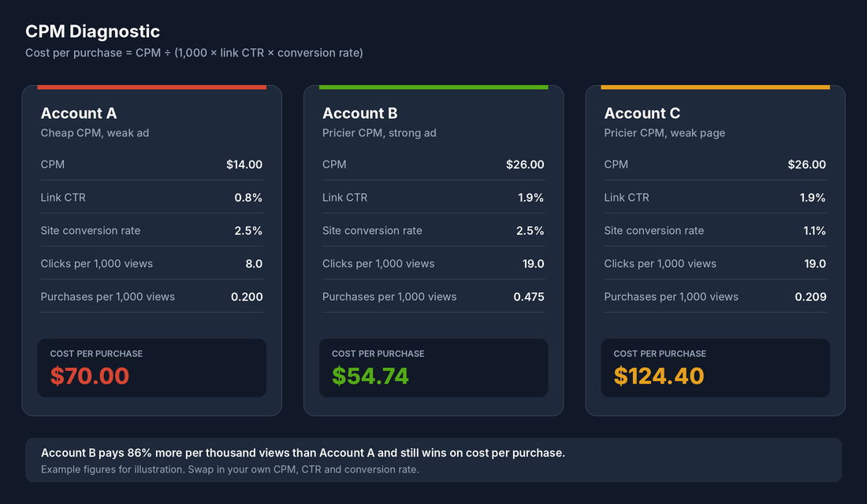Click Account C's Link CTR label

click(627, 198)
